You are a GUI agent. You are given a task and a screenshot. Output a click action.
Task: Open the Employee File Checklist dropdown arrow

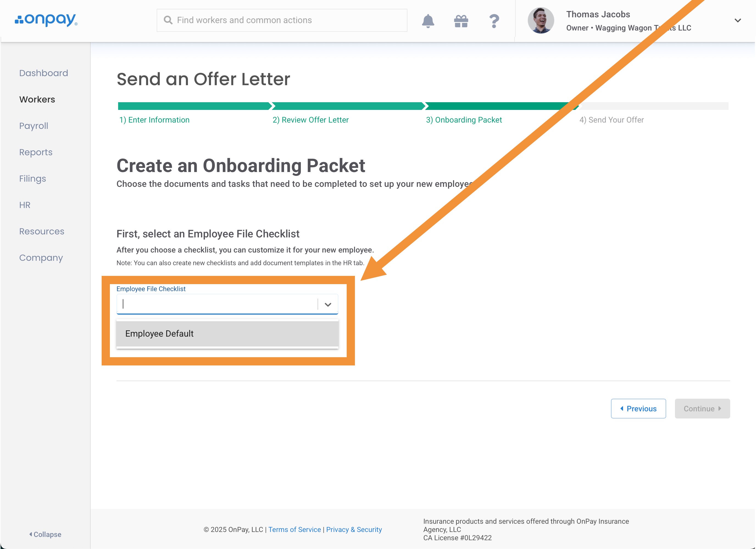[x=328, y=304]
